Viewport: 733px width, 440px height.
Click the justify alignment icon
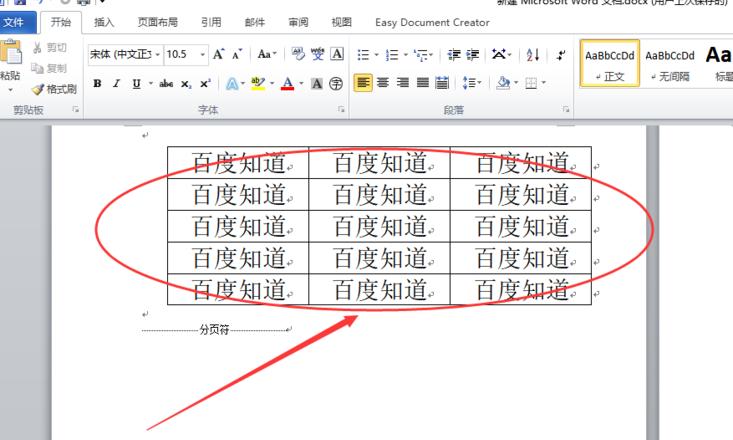click(x=423, y=83)
